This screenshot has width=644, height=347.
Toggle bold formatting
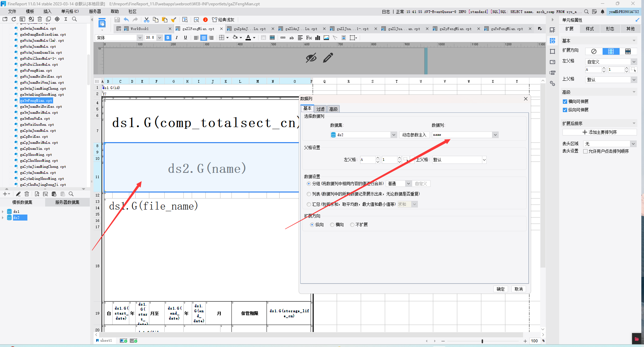point(168,38)
